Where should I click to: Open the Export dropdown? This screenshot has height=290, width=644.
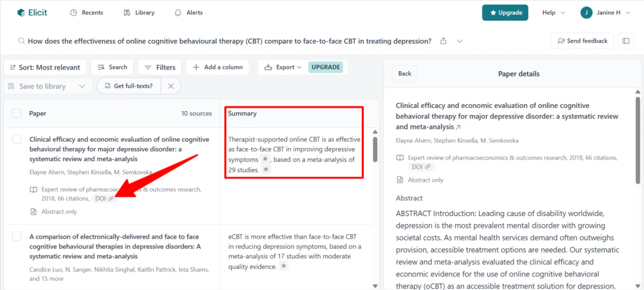284,67
